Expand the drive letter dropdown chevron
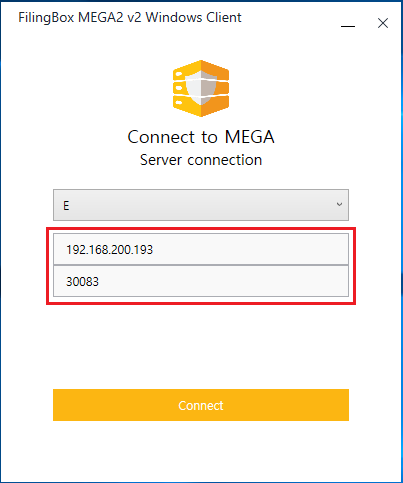This screenshot has width=403, height=483. pyautogui.click(x=339, y=204)
